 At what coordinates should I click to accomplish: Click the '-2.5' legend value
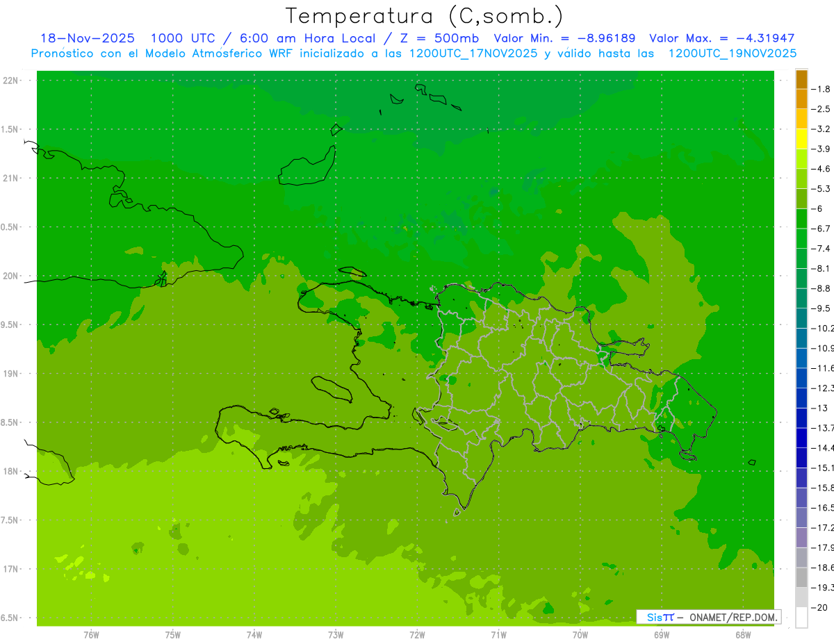coord(821,109)
